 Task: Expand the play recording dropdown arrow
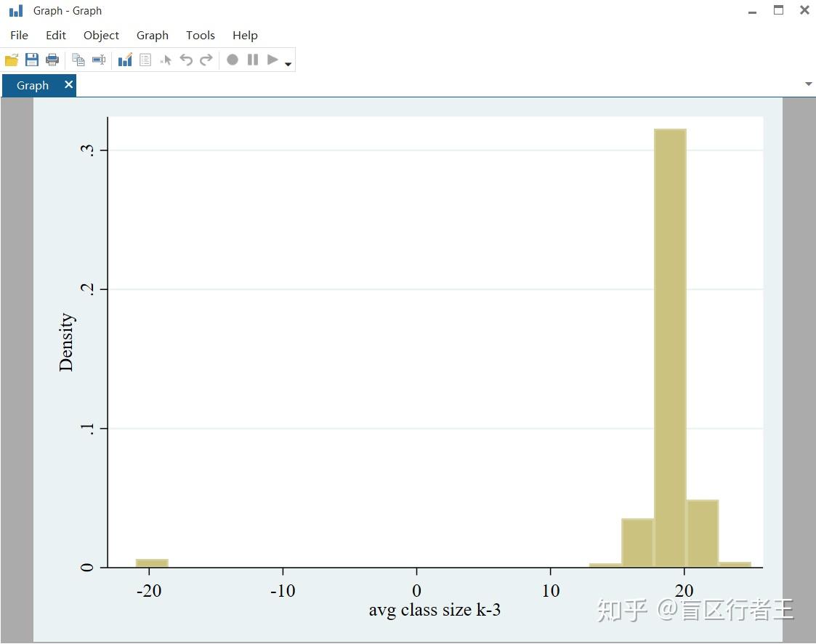coord(288,64)
